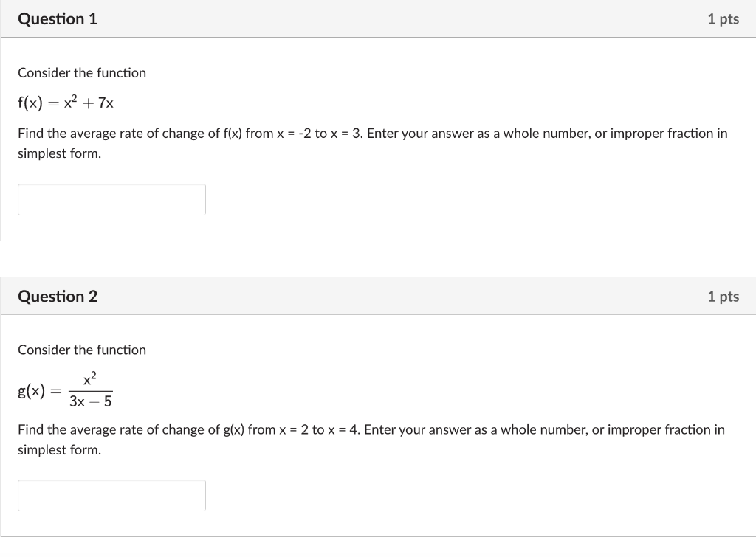
Task: Click the Question 1 answer input box
Action: (x=111, y=199)
